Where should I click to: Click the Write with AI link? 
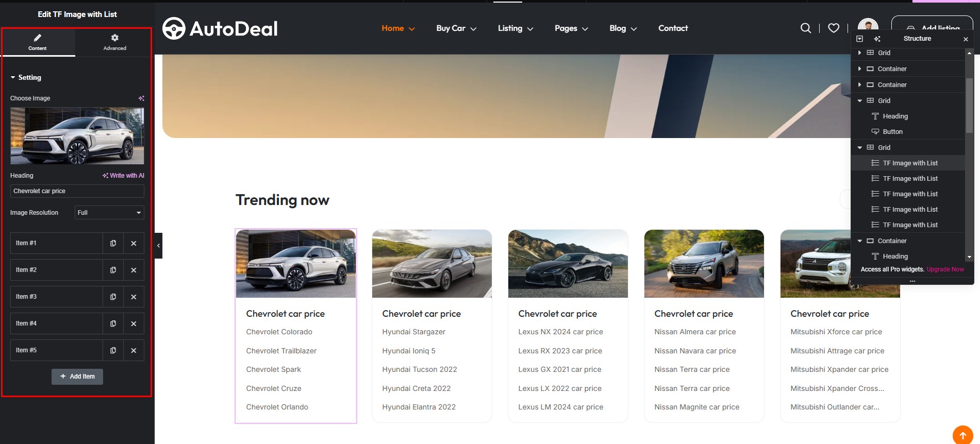(x=123, y=176)
